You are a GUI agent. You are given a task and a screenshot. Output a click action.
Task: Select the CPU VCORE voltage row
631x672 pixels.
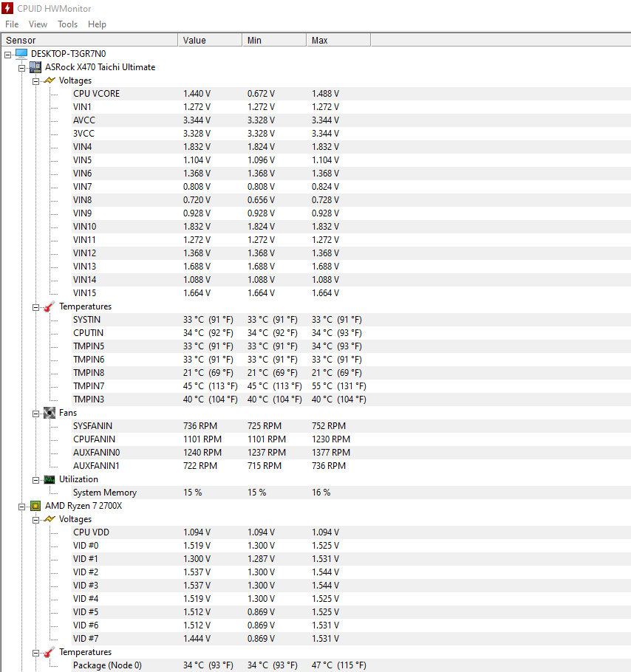96,94
